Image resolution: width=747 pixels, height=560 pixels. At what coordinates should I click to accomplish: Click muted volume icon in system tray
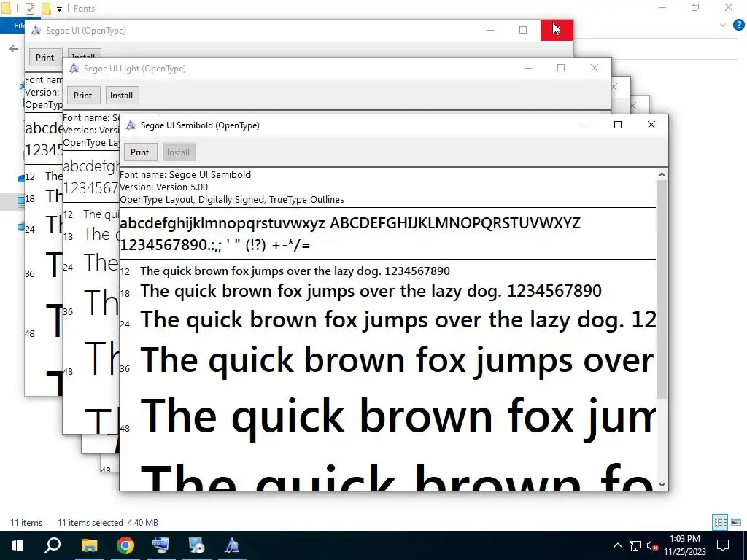(652, 545)
